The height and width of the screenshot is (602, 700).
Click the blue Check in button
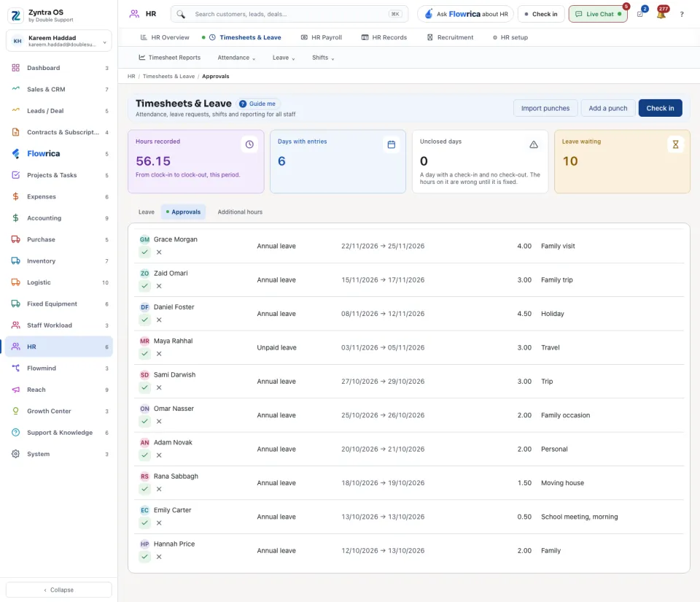point(661,108)
